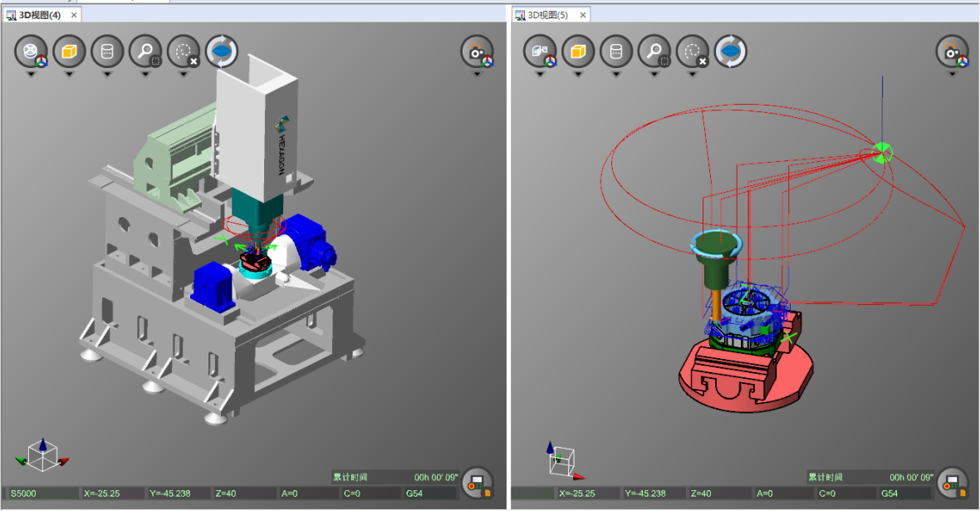The image size is (980, 511).
Task: Toggle the refresh view button in 3D视图(5)
Action: tap(730, 52)
